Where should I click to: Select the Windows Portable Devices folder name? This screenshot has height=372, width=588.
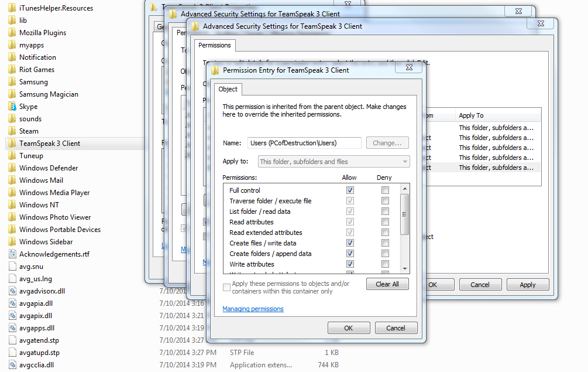coord(60,230)
